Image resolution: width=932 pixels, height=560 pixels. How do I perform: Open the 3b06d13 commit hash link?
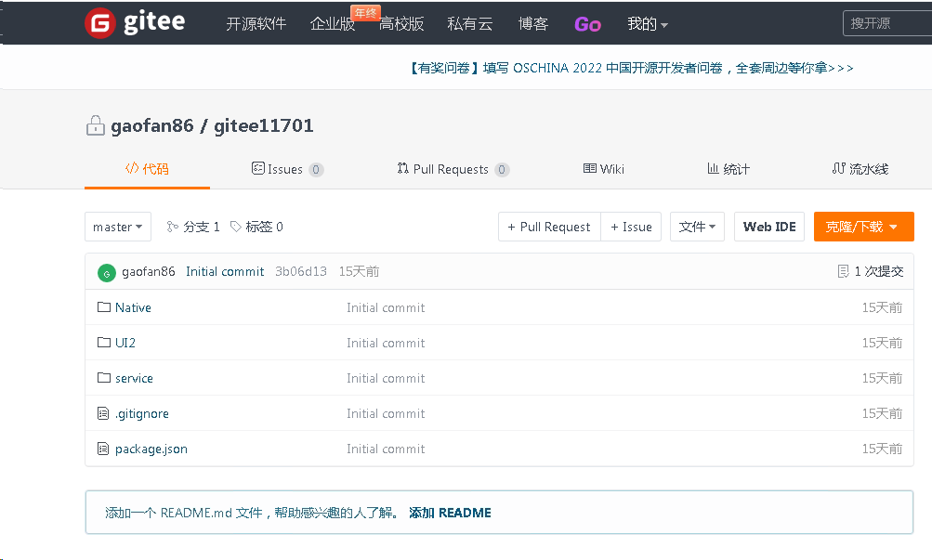coord(301,272)
